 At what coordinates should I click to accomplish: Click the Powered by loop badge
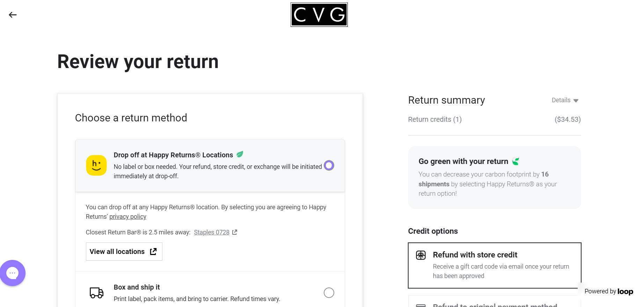coord(609,291)
